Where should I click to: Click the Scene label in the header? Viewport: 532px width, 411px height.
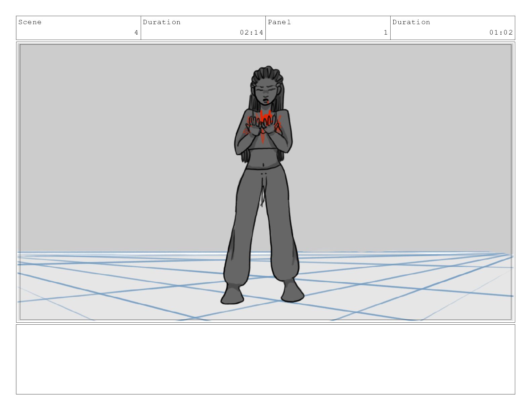tap(30, 22)
